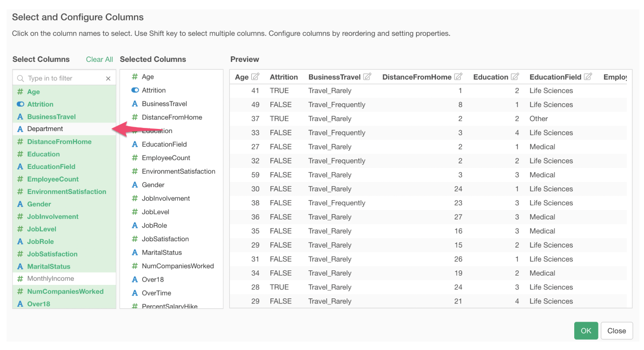The width and height of the screenshot is (644, 350).
Task: Click the EducationField column header in Preview
Action: pyautogui.click(x=555, y=77)
